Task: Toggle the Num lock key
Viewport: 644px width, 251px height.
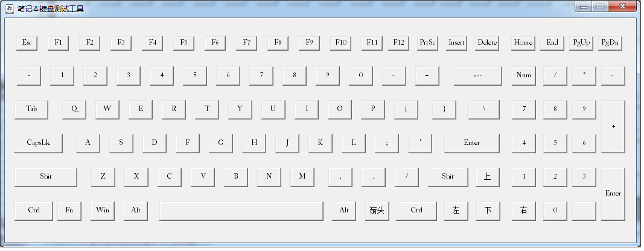Action: [x=524, y=75]
